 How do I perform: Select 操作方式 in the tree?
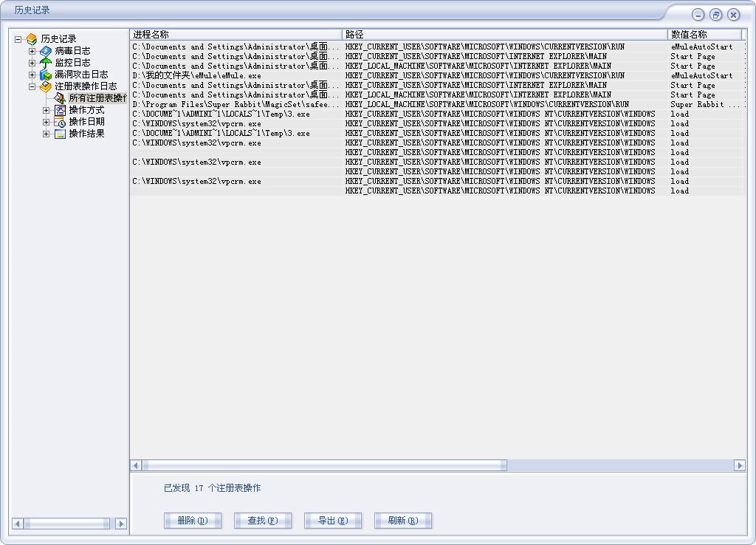click(86, 111)
